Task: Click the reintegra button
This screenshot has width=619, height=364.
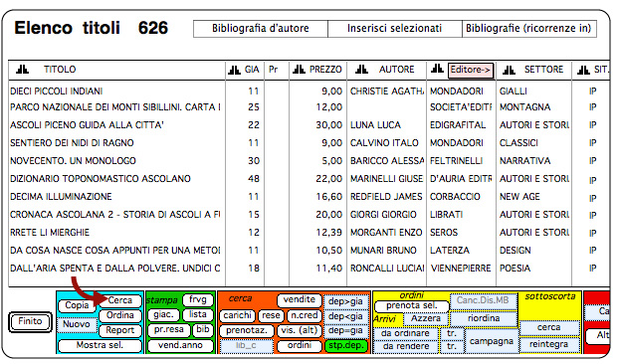Action: point(549,345)
